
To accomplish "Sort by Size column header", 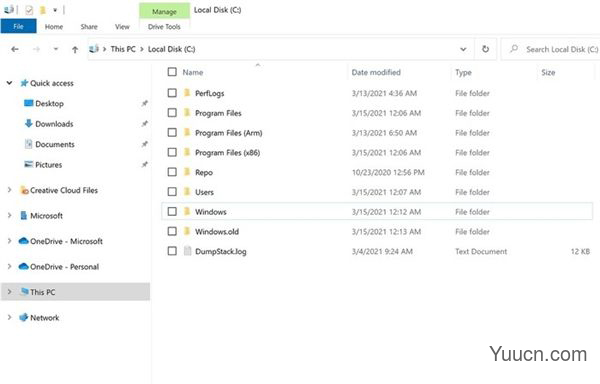I will click(548, 72).
